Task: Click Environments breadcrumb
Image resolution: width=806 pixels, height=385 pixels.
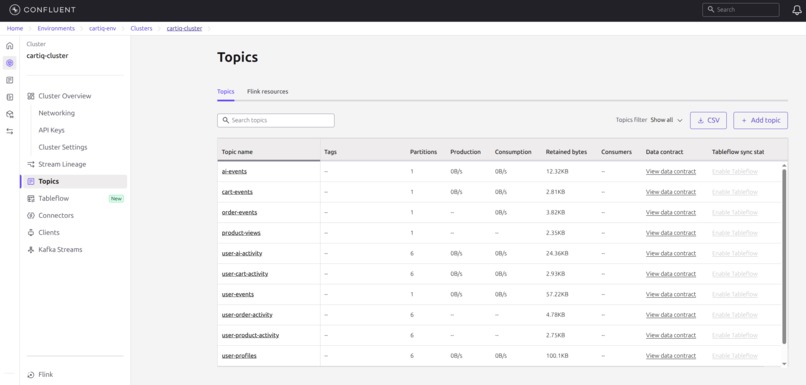Action: [56, 29]
